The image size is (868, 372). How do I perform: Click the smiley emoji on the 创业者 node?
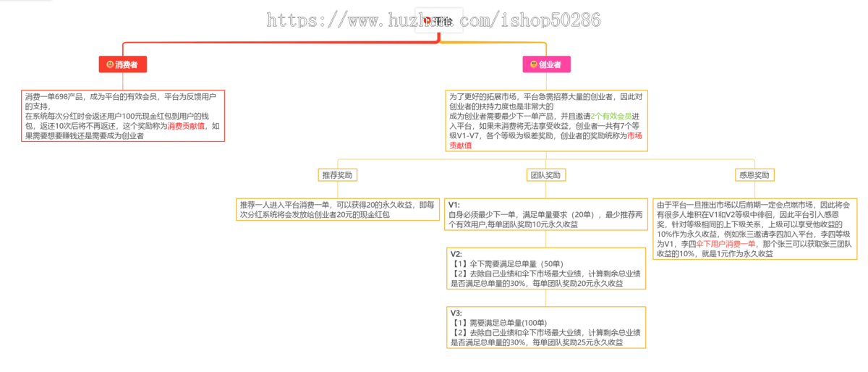click(x=534, y=64)
